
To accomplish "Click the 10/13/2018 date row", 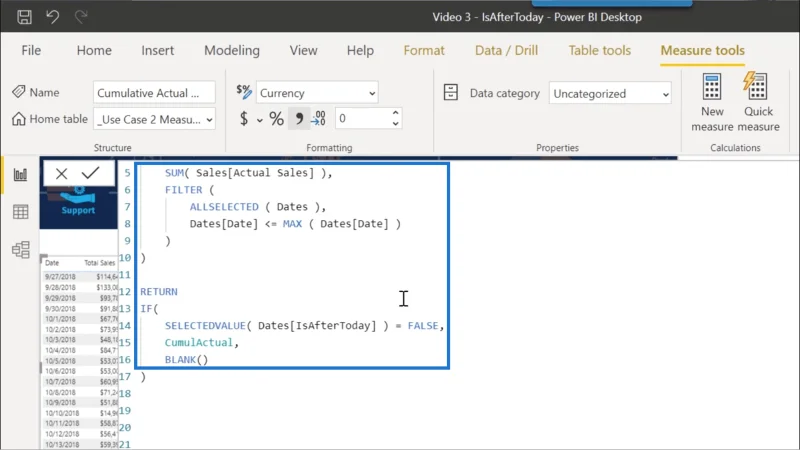I will click(62, 444).
